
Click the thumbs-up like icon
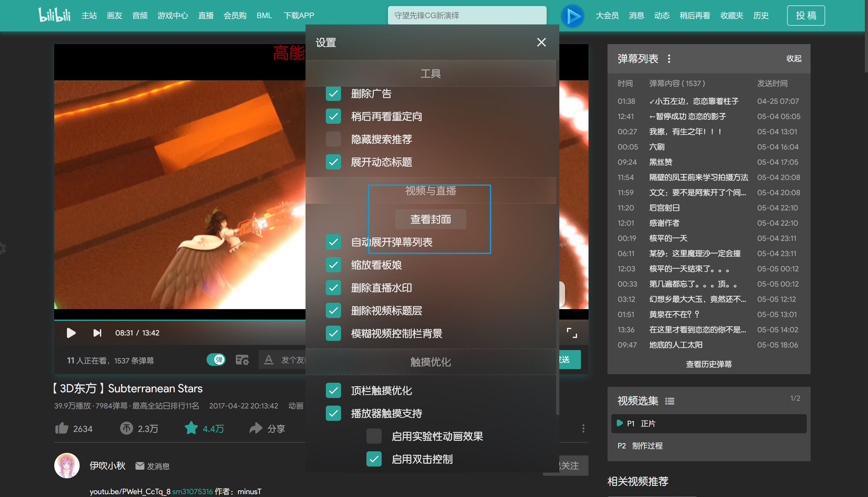tap(62, 428)
